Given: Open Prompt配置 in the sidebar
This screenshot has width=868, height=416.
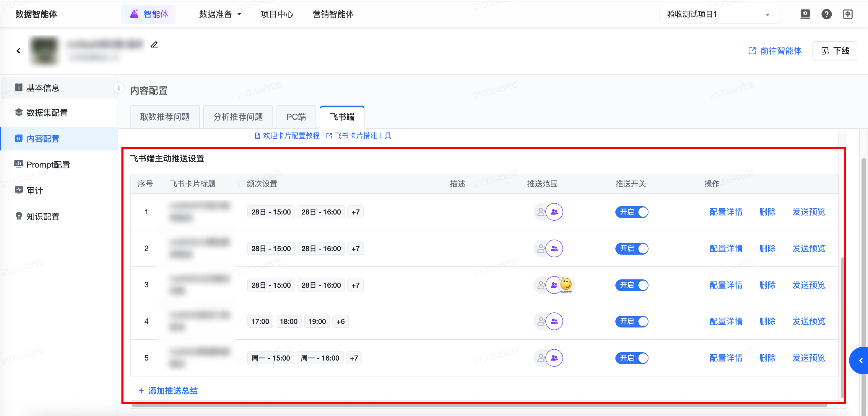Looking at the screenshot, I should pyautogui.click(x=48, y=165).
